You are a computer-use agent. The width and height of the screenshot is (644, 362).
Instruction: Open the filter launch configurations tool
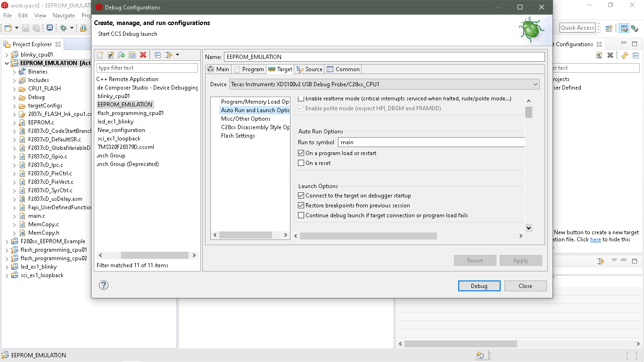168,55
